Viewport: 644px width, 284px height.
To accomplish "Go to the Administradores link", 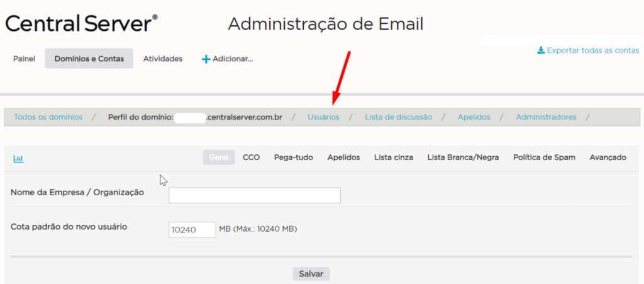I will pyautogui.click(x=546, y=117).
